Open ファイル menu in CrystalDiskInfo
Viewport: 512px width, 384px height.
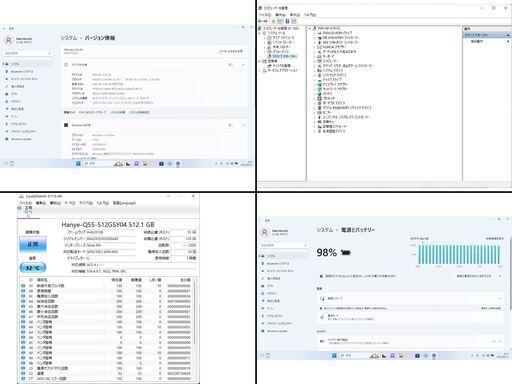[x=25, y=203]
